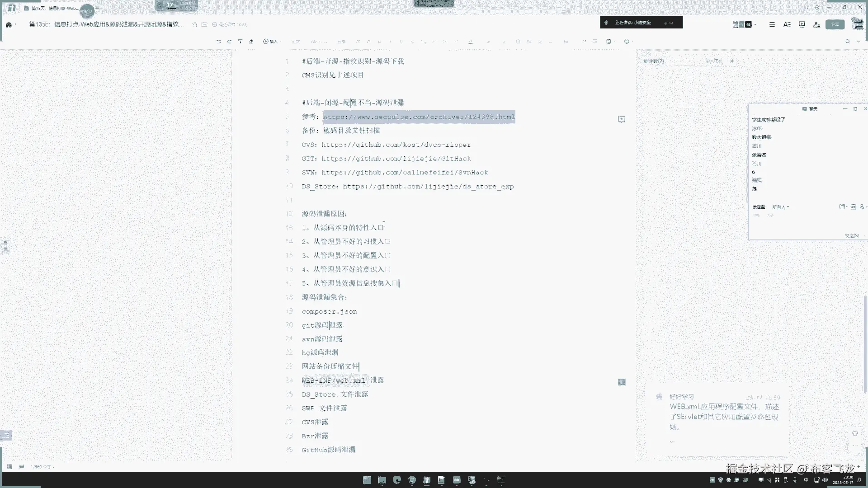Expand the 所有人 recipient dropdown in chat
868x488 pixels.
tap(781, 207)
